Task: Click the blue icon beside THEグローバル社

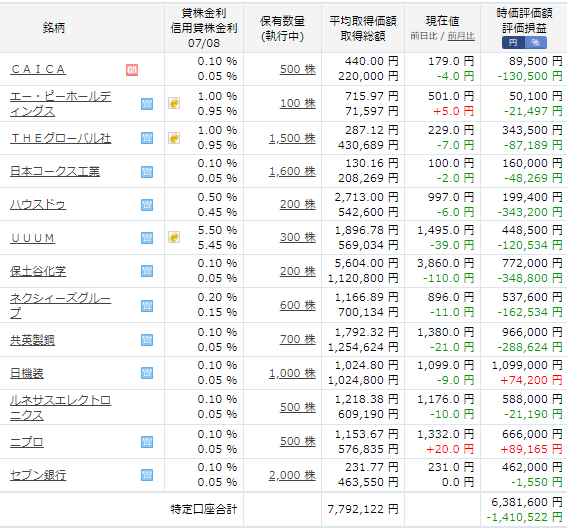Action: click(147, 138)
